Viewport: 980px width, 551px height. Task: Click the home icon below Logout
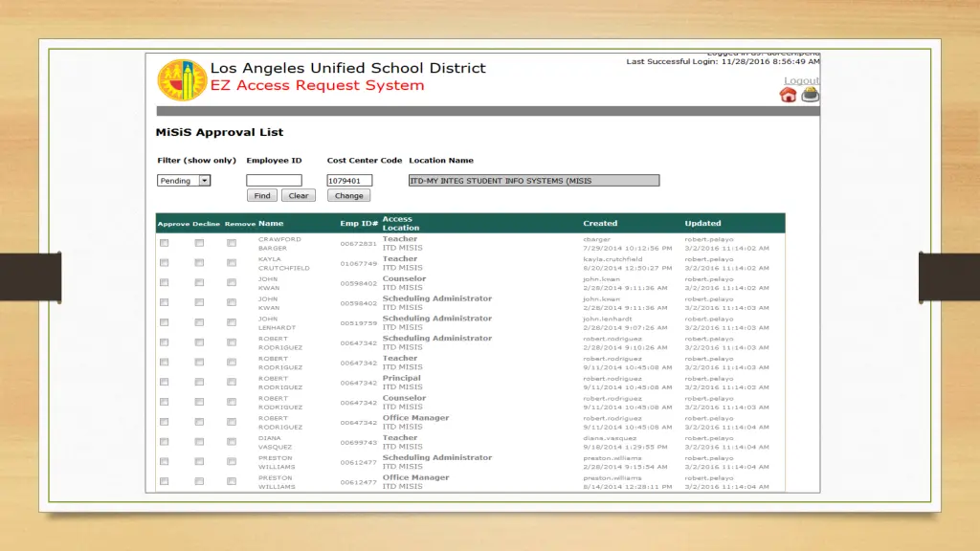(x=788, y=95)
